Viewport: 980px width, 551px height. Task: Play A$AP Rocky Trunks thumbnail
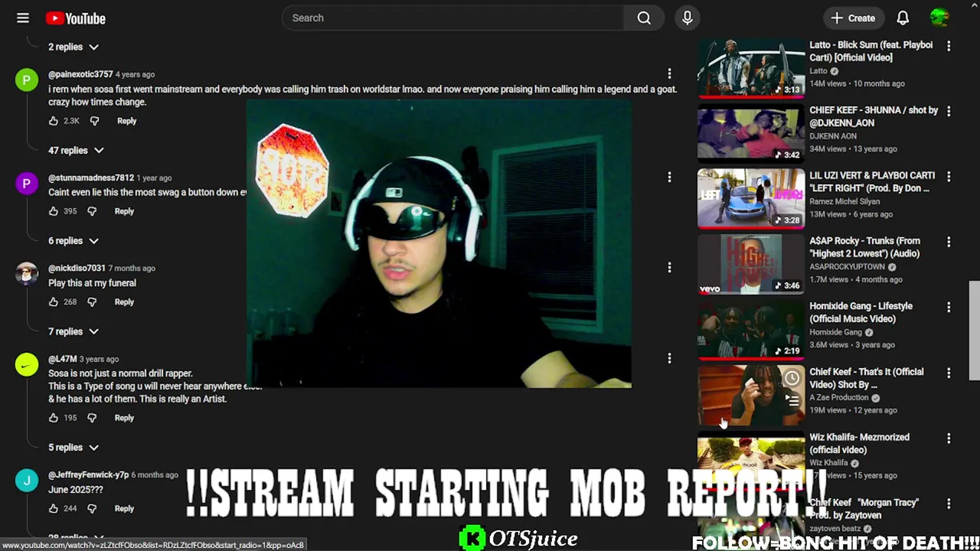pos(750,265)
